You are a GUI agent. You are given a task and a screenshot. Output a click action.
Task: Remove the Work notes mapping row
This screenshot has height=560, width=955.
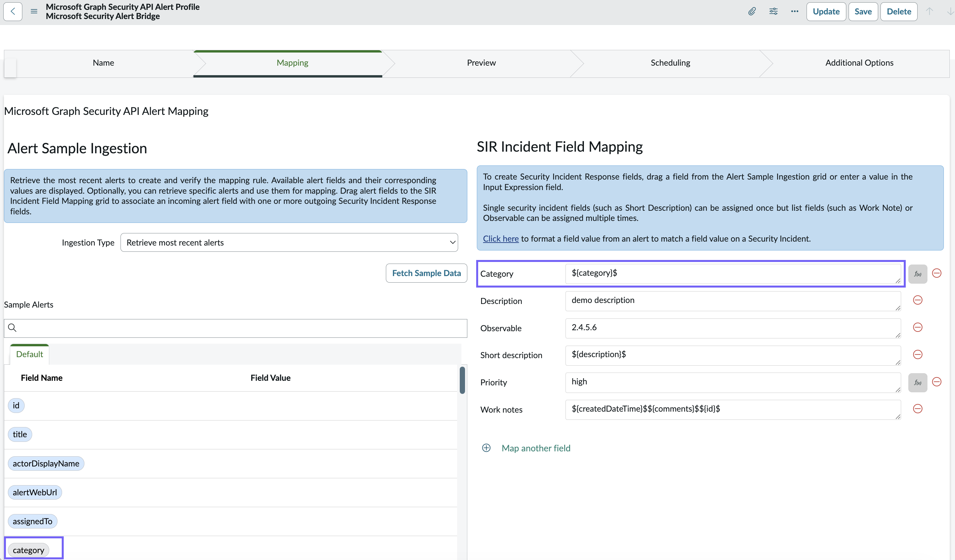coord(918,409)
